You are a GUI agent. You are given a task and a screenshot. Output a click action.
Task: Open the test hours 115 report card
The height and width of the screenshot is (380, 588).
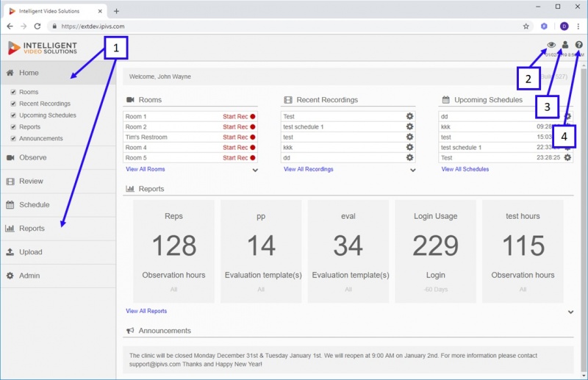(x=523, y=251)
